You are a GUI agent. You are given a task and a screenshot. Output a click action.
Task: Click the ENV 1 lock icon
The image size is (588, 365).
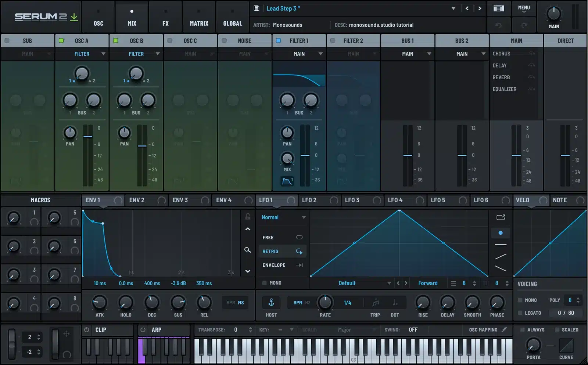click(x=248, y=217)
